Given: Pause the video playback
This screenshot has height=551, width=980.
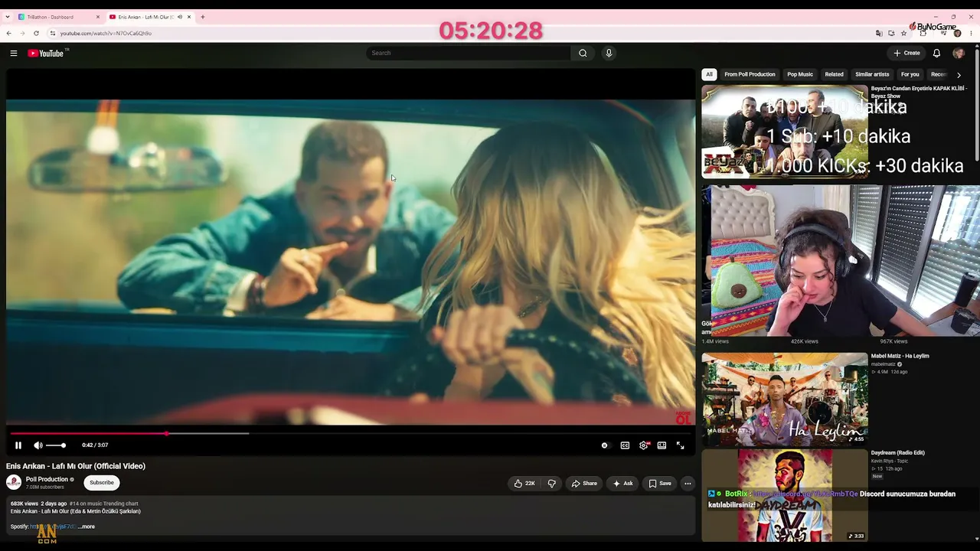Looking at the screenshot, I should click(x=18, y=445).
